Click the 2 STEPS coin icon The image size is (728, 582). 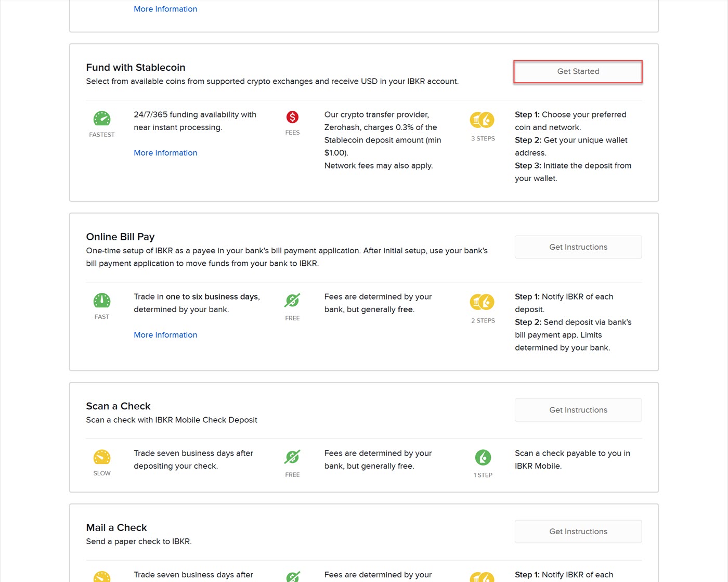482,302
